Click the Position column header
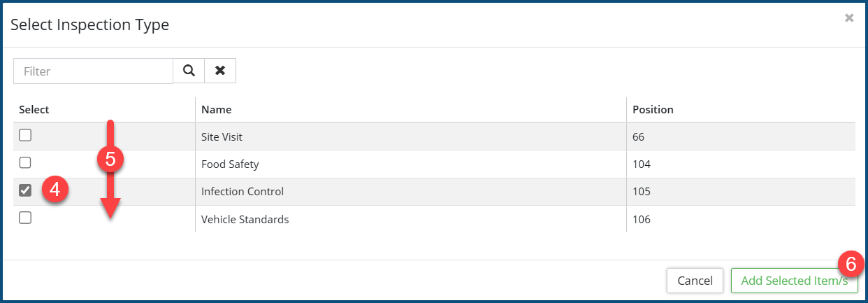 pos(653,110)
